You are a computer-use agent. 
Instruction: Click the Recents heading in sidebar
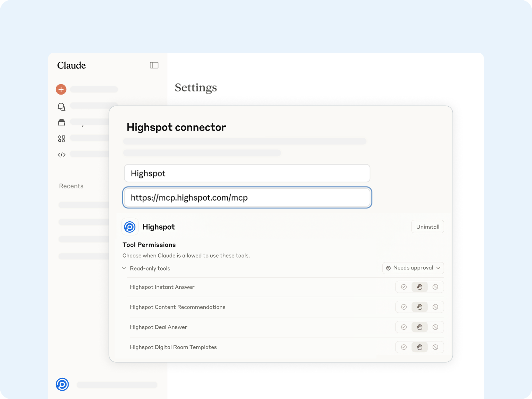pyautogui.click(x=71, y=186)
